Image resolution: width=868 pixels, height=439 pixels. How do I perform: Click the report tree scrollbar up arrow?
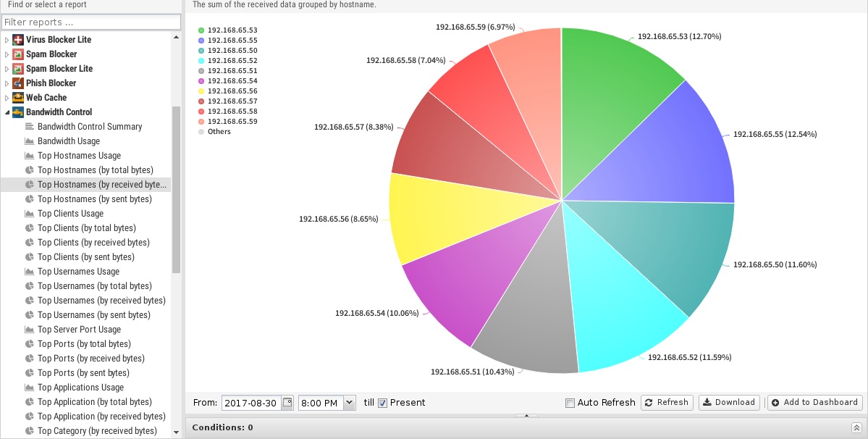(176, 37)
